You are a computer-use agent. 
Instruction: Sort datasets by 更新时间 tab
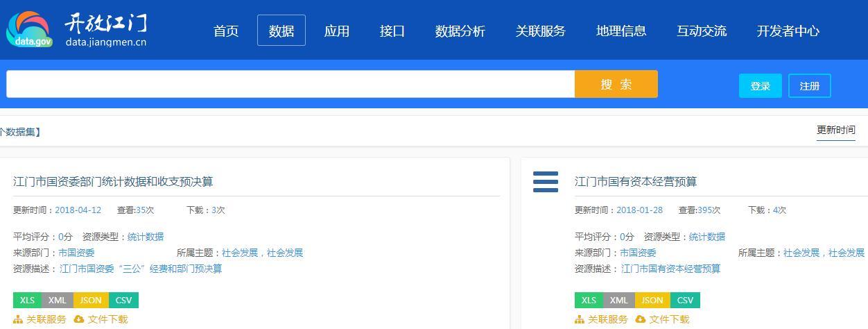(x=835, y=130)
